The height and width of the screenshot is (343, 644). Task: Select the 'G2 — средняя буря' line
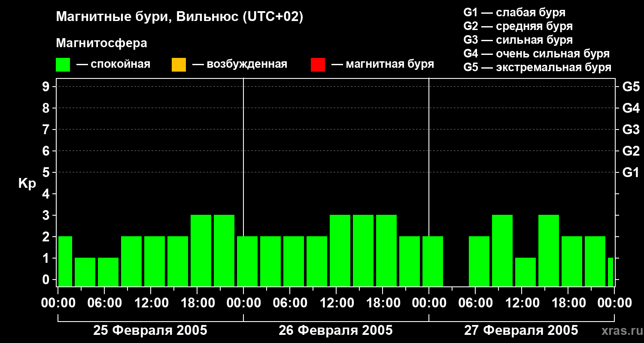coord(518,26)
